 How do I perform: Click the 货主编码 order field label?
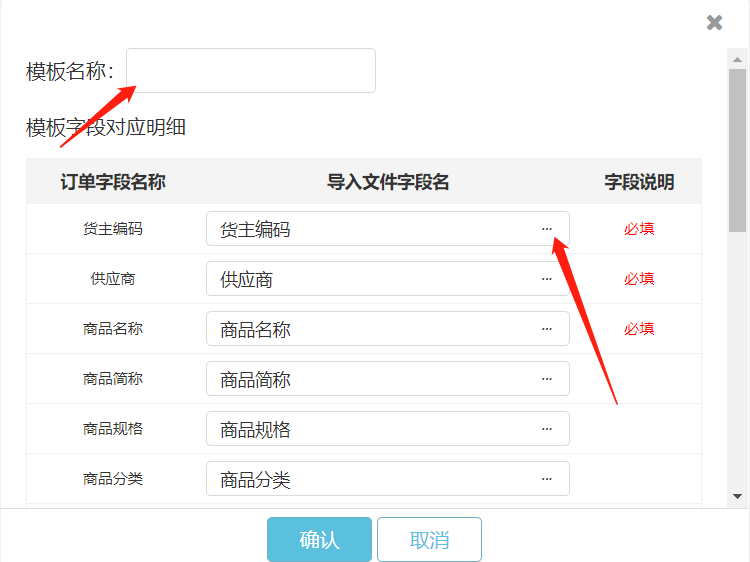(x=113, y=229)
